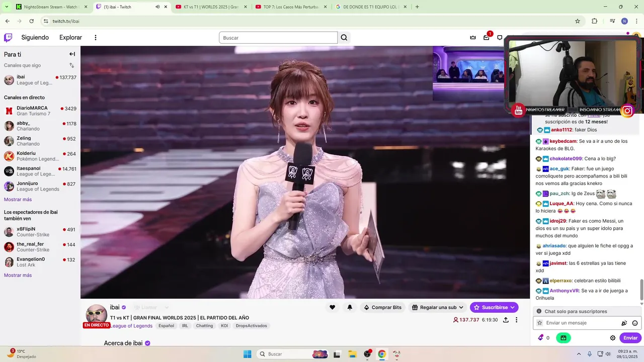Open Windows Start button
The height and width of the screenshot is (362, 644).
(247, 354)
